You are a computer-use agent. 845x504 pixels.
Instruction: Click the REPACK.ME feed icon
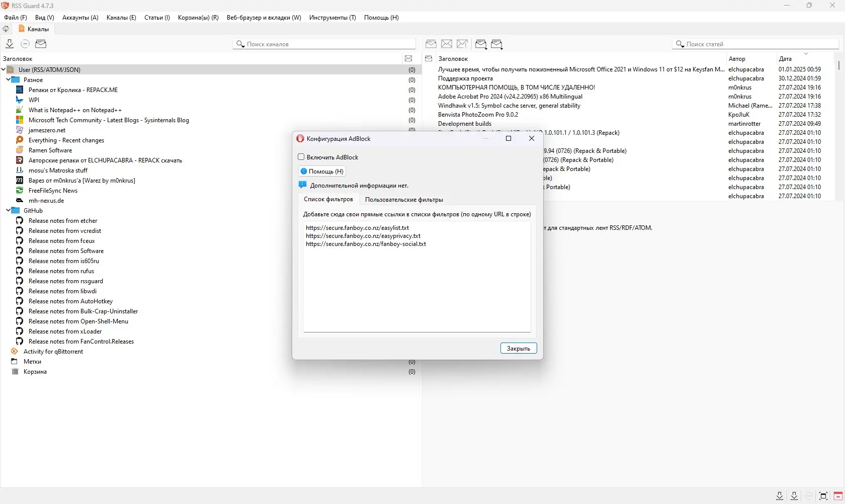point(20,90)
